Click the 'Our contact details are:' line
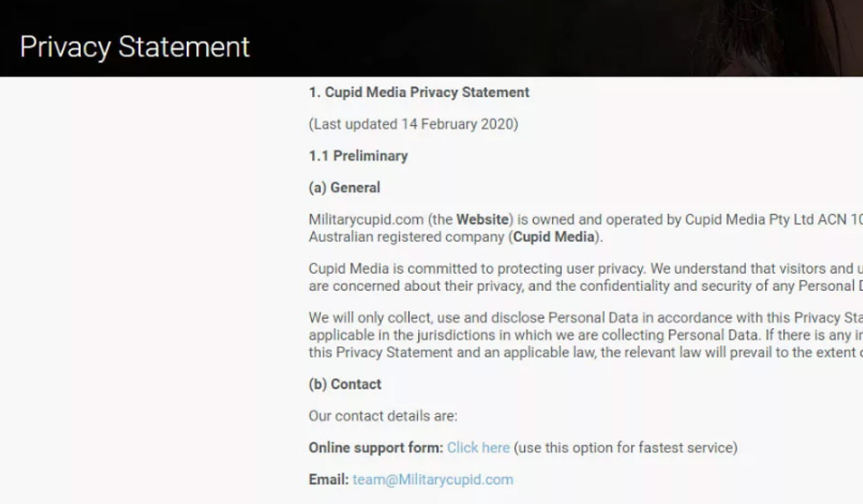Image resolution: width=863 pixels, height=504 pixels. 383,416
